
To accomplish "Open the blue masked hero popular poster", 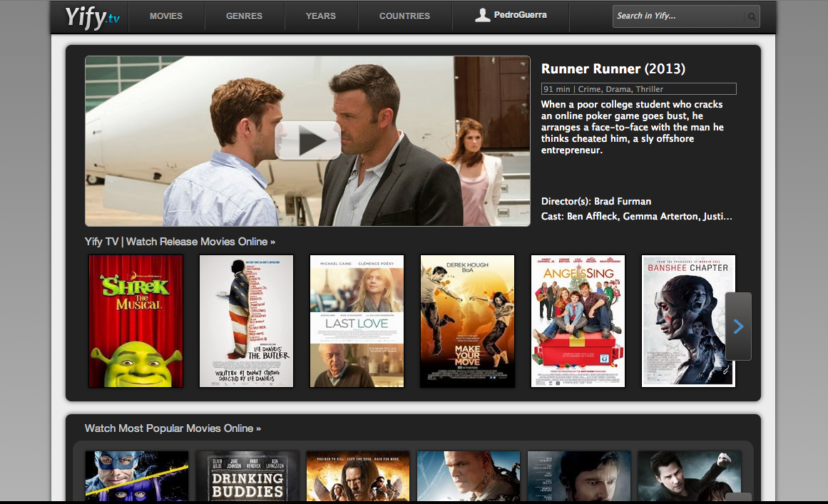I will coord(137,476).
